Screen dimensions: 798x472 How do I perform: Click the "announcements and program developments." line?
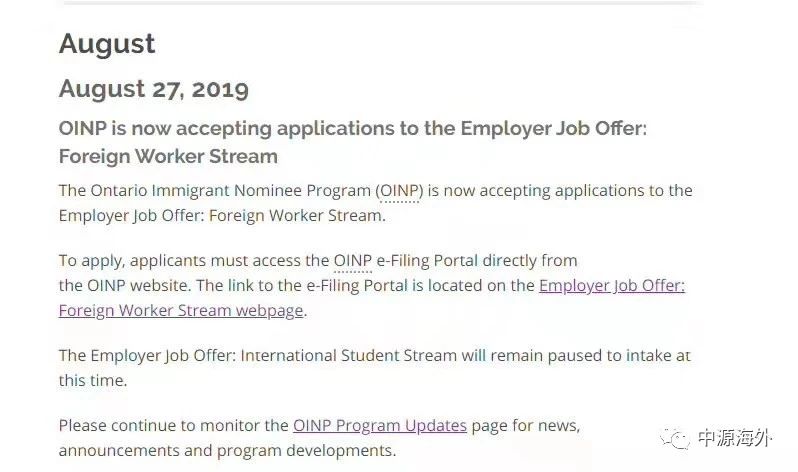pyautogui.click(x=227, y=450)
